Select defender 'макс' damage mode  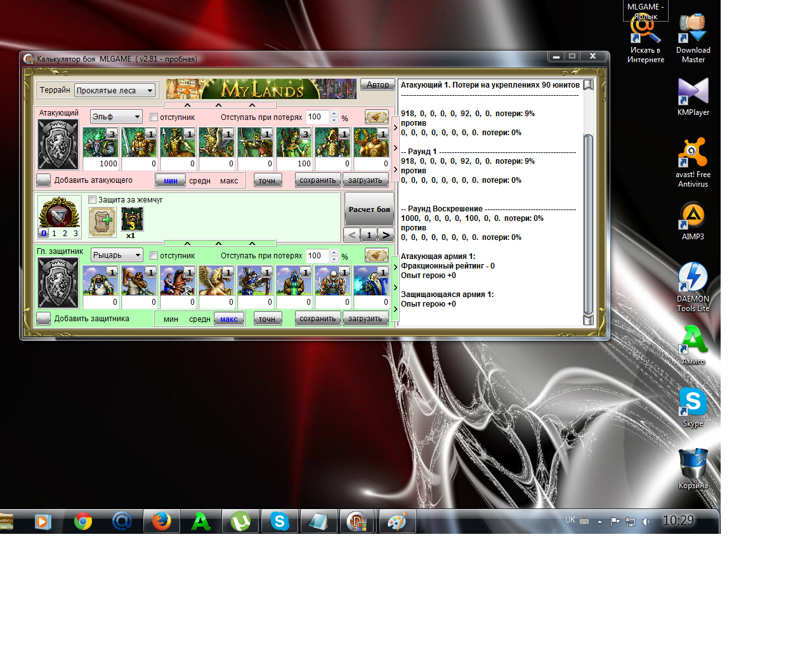click(229, 319)
